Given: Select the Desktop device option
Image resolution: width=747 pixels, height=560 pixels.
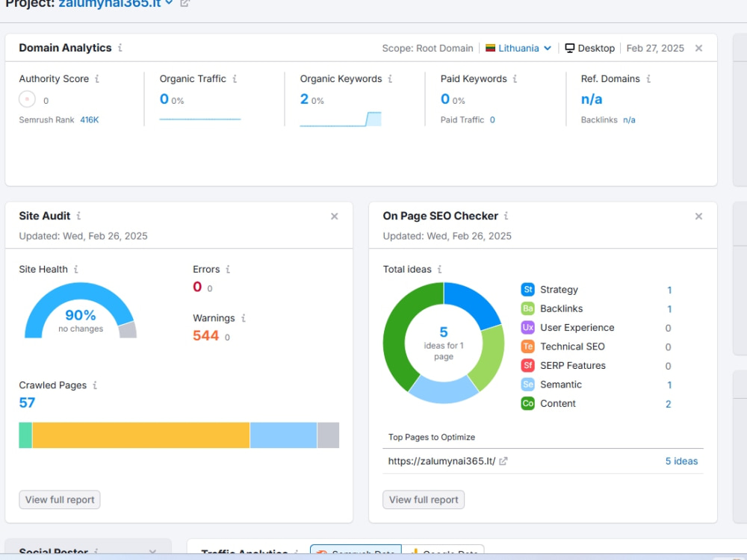Looking at the screenshot, I should point(590,48).
